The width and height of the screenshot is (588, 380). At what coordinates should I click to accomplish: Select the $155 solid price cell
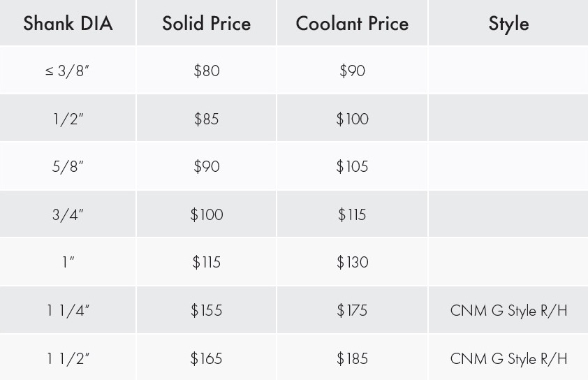(206, 310)
